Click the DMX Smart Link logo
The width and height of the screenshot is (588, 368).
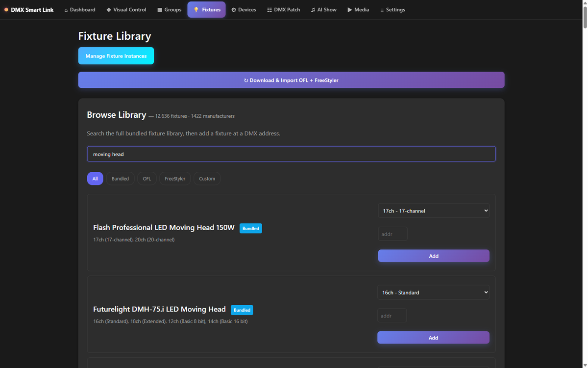click(29, 9)
